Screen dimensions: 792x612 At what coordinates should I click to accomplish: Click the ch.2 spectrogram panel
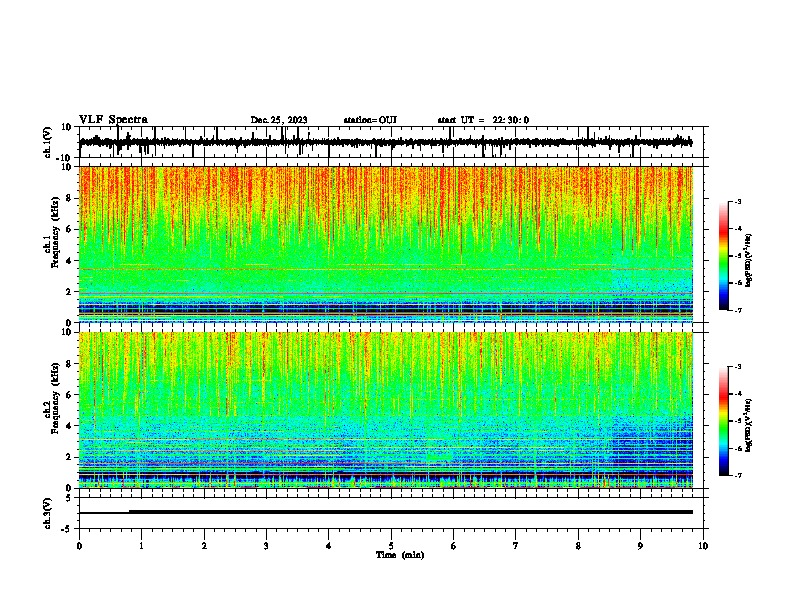click(x=386, y=410)
